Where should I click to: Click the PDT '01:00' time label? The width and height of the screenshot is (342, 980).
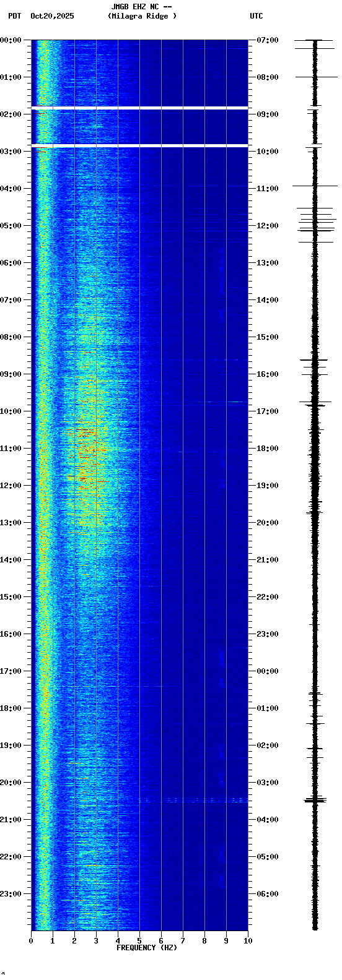tap(11, 77)
